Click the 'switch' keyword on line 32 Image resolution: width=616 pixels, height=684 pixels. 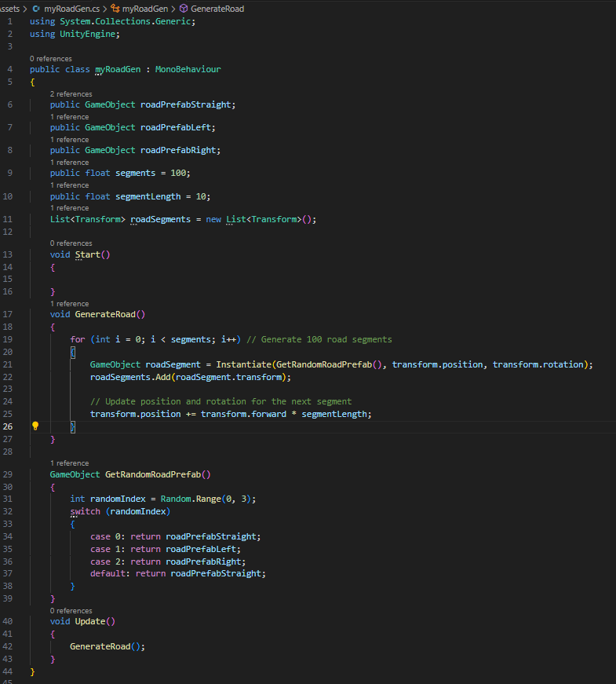click(85, 511)
